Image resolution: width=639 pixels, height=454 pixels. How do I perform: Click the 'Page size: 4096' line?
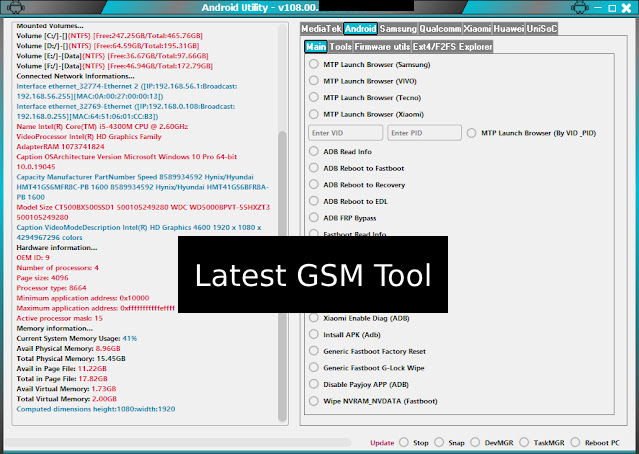point(42,278)
